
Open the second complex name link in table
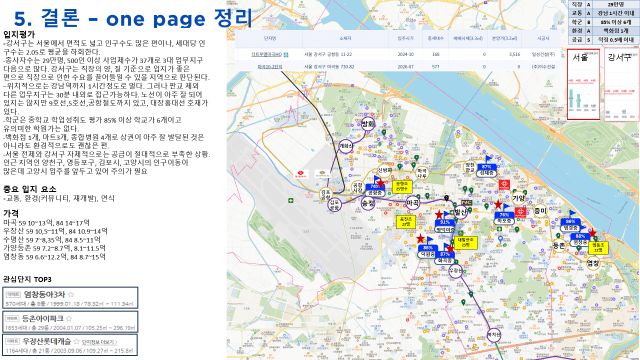270,67
